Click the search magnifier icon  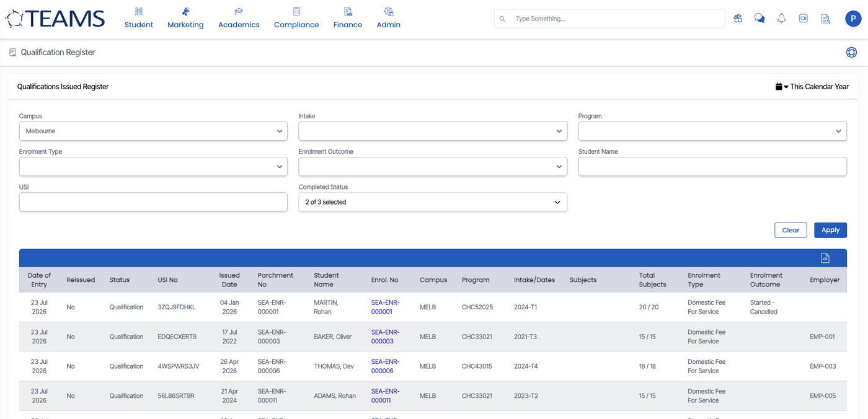click(x=502, y=19)
